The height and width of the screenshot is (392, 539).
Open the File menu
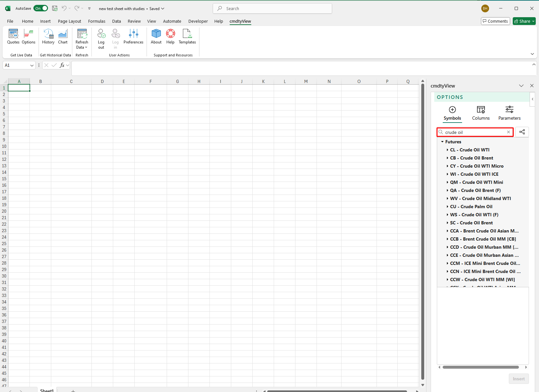coord(10,21)
